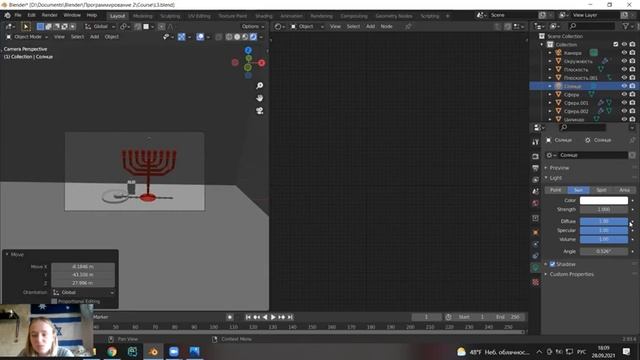Click the Blender logo menu icon

click(7, 15)
